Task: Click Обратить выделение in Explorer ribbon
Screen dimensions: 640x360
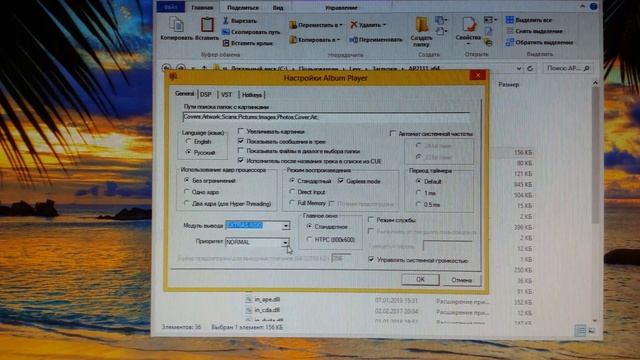Action: tap(539, 42)
